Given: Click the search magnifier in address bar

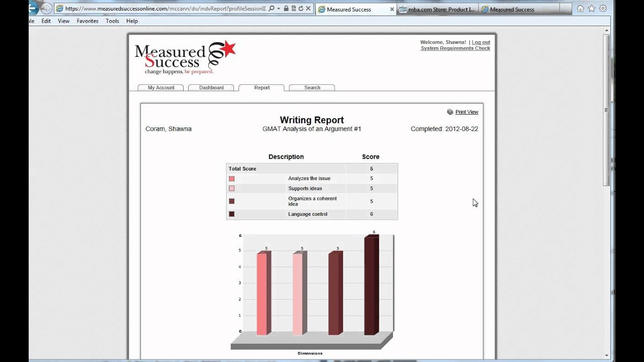Looking at the screenshot, I should point(272,9).
